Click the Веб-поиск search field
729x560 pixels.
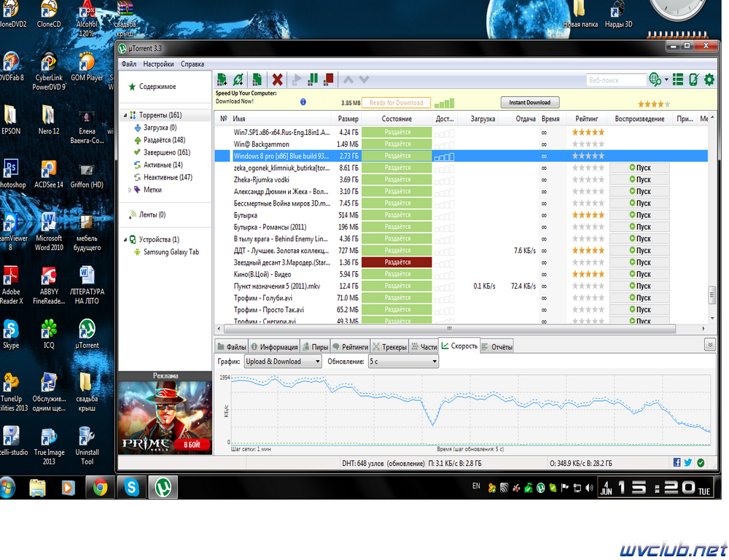tap(616, 80)
